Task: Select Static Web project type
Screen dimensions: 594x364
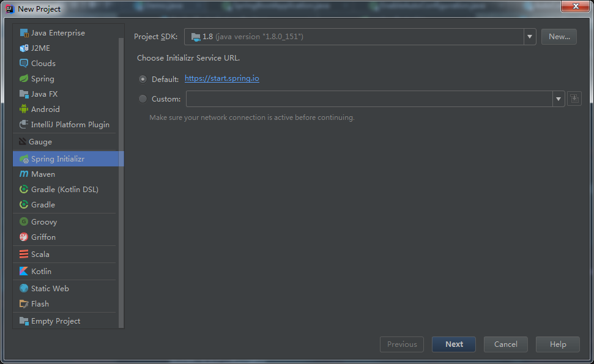Action: coord(66,288)
